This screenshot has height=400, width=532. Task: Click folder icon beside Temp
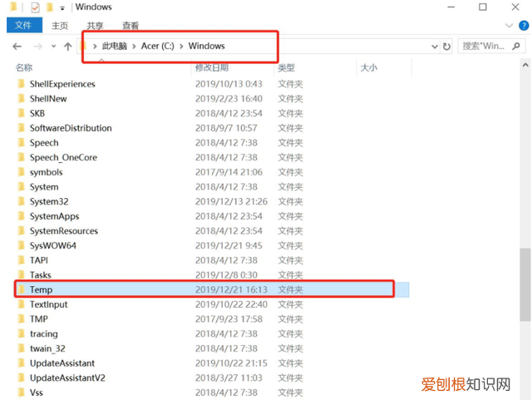click(21, 289)
